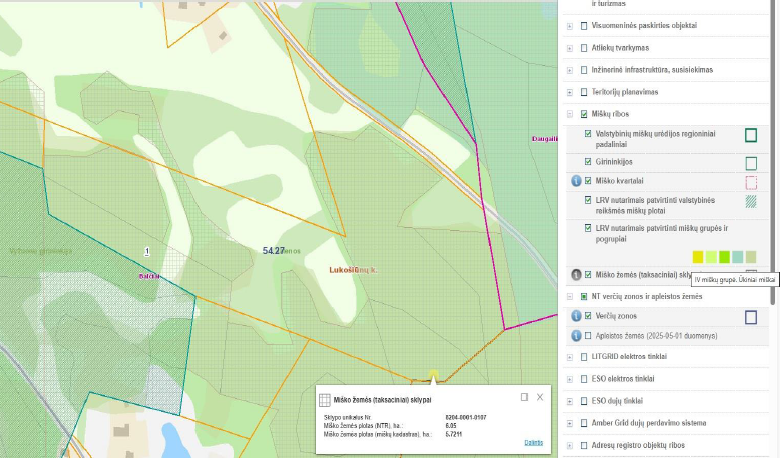
Task: Click teal forest group swatch
Action: point(738,257)
